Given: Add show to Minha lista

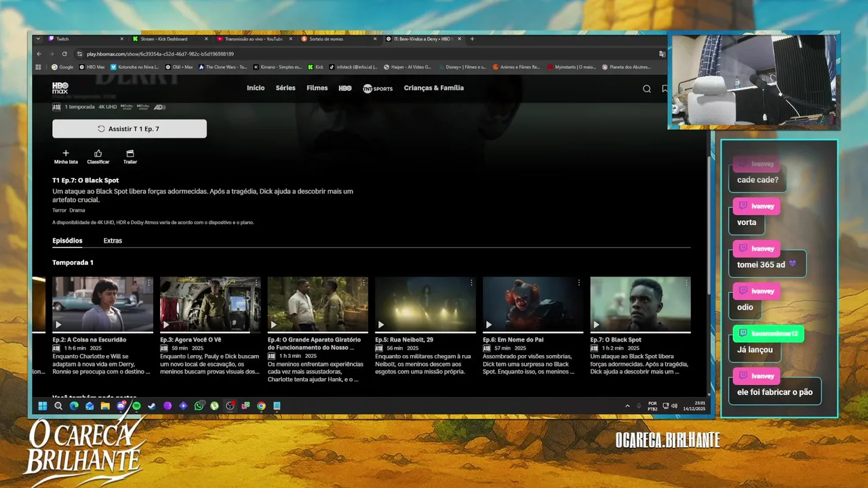Looking at the screenshot, I should point(66,157).
